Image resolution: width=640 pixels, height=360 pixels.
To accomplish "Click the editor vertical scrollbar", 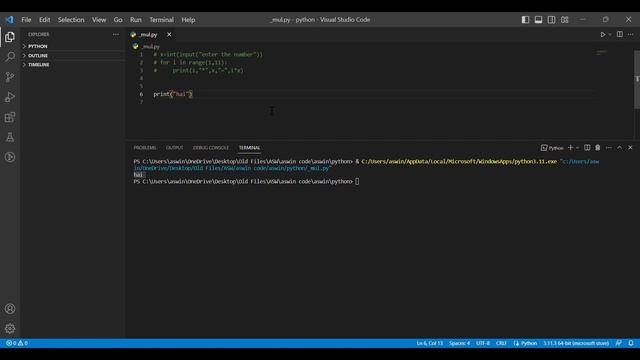I will coord(637,80).
